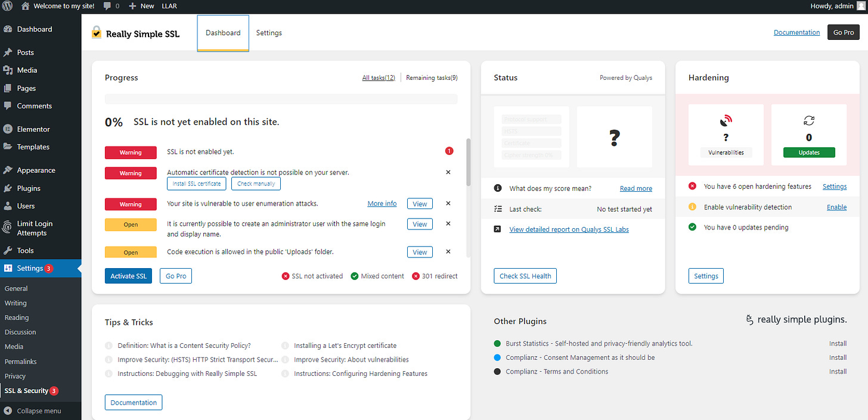Open Settings button in Hardening panel
This screenshot has width=868, height=420.
tap(706, 276)
